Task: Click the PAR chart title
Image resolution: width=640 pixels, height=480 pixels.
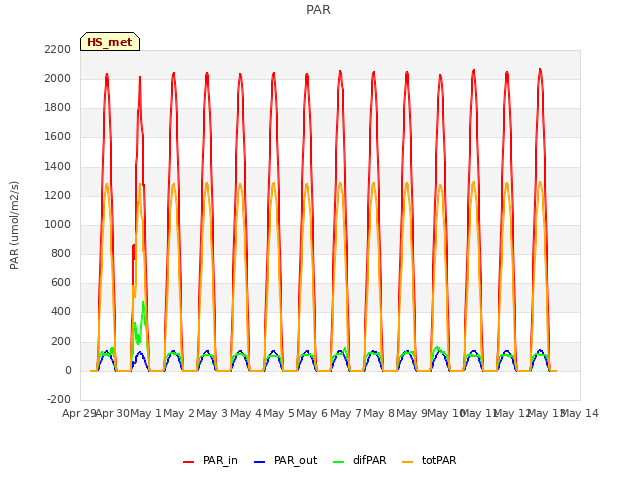Action: click(318, 9)
